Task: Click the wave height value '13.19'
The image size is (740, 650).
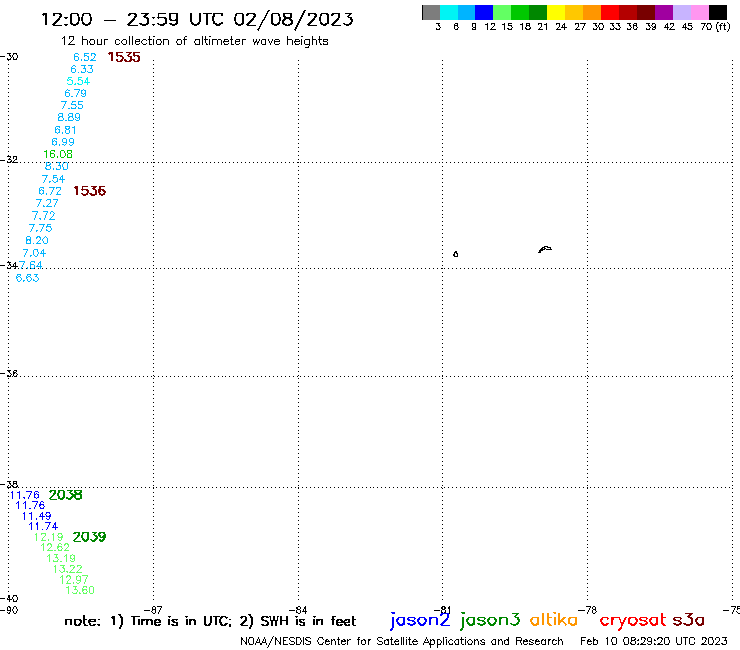Action: (61, 558)
